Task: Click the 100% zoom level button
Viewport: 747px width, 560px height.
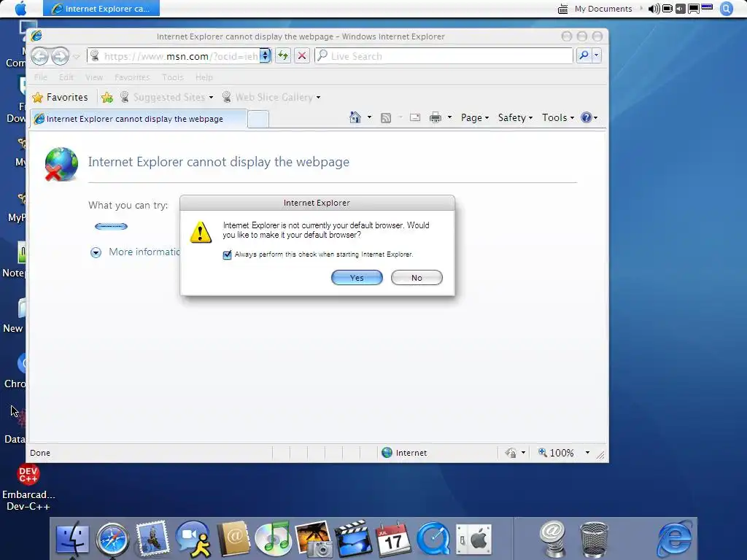Action: (556, 452)
